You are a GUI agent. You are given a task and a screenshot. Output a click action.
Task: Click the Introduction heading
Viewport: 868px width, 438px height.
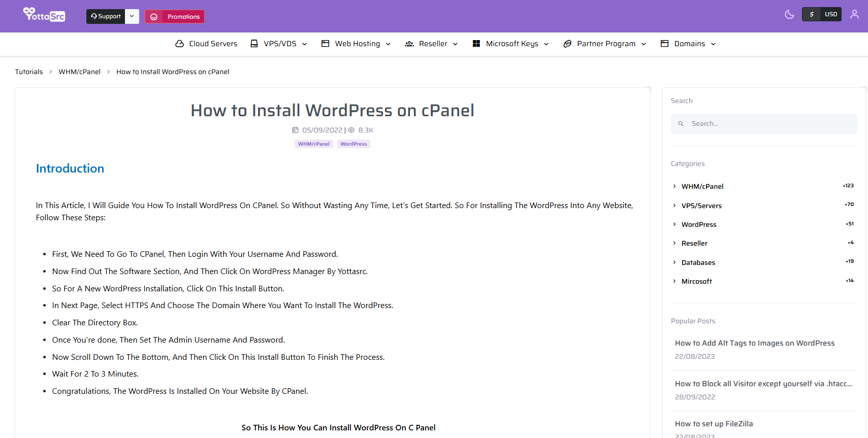pyautogui.click(x=70, y=169)
